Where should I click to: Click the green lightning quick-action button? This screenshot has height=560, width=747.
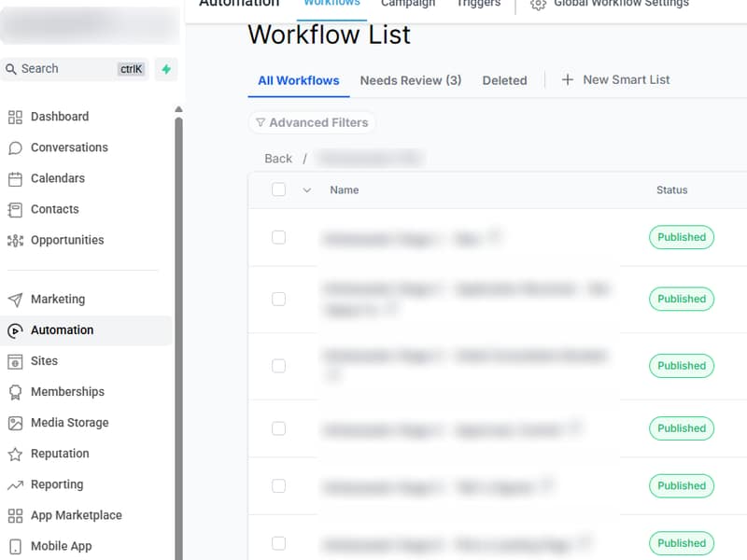(x=166, y=69)
